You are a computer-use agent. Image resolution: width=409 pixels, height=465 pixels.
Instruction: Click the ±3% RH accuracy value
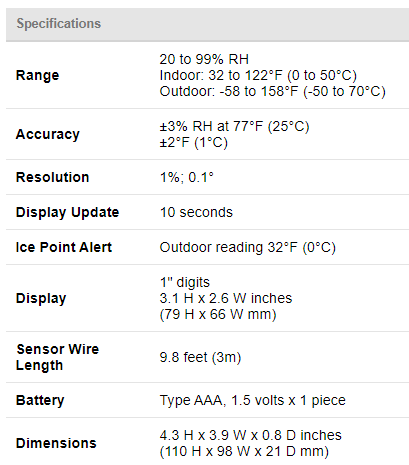(234, 126)
